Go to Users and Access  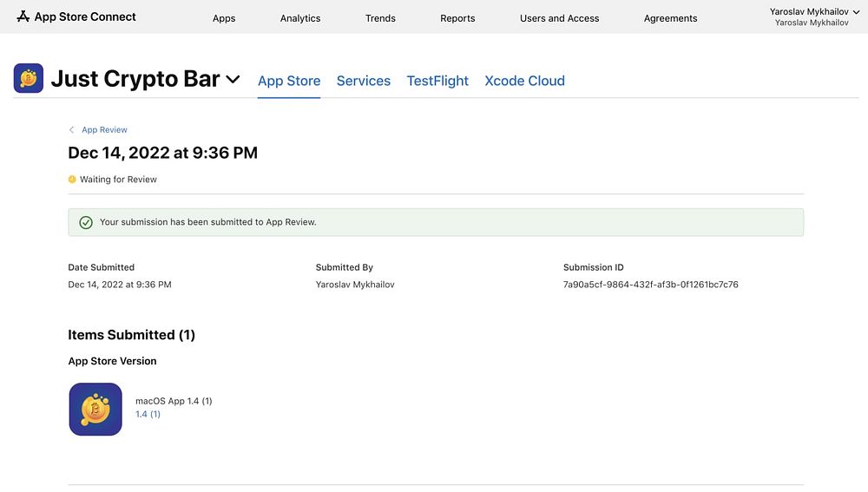[x=559, y=18]
